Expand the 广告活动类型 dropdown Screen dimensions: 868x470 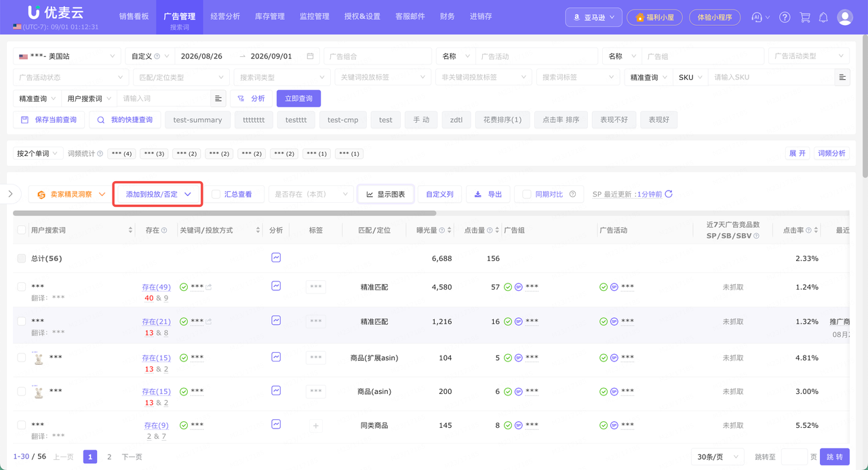(x=809, y=56)
